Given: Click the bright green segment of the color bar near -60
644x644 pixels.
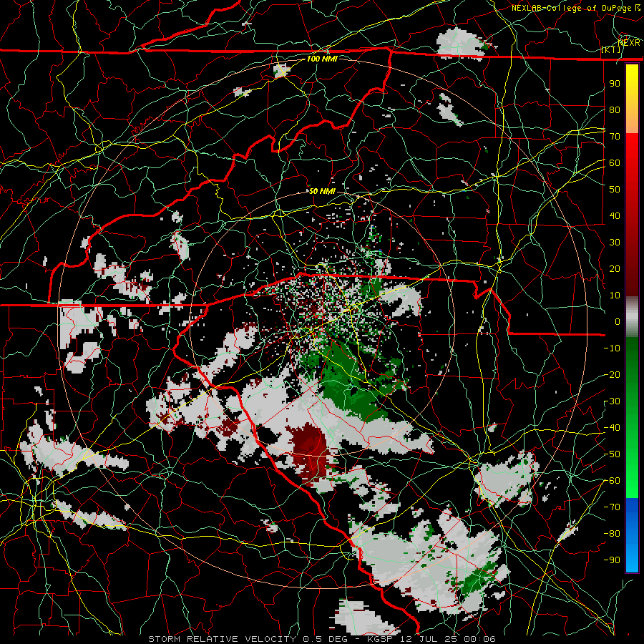Looking at the screenshot, I should (632, 481).
